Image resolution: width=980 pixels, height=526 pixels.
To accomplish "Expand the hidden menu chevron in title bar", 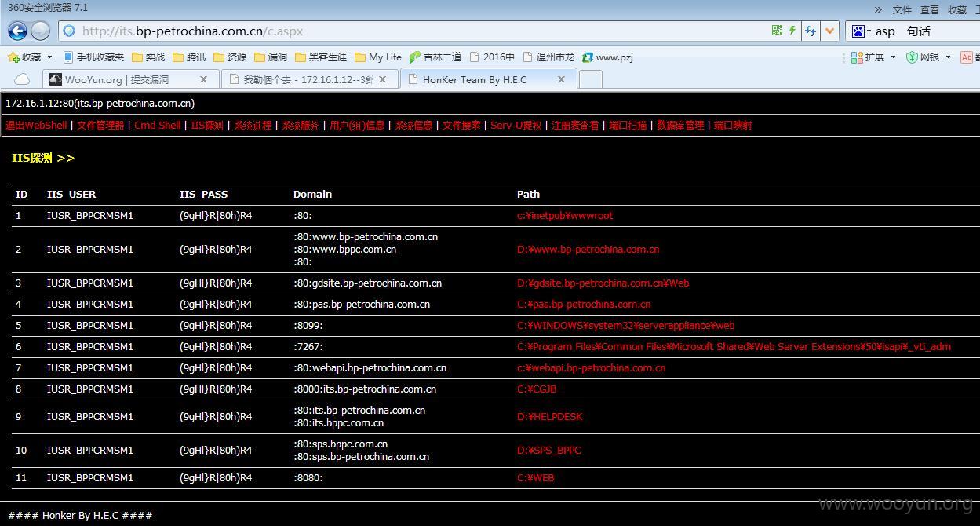I will [878, 9].
